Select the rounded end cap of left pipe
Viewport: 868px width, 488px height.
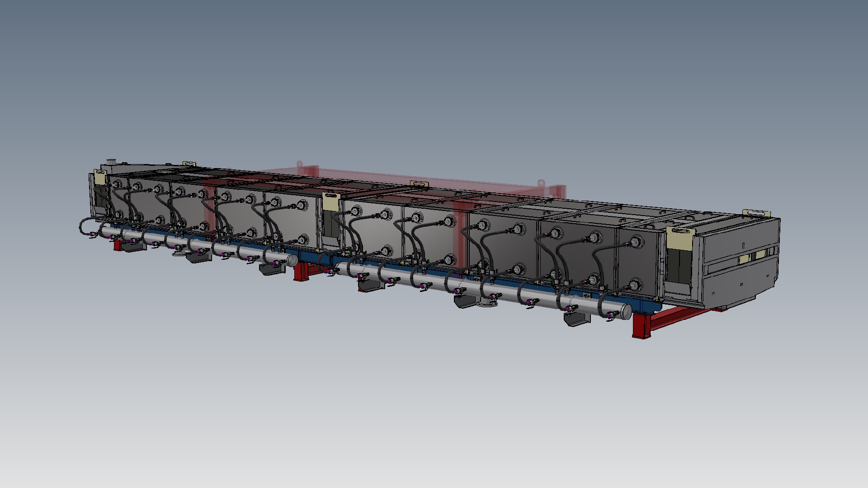[292, 260]
